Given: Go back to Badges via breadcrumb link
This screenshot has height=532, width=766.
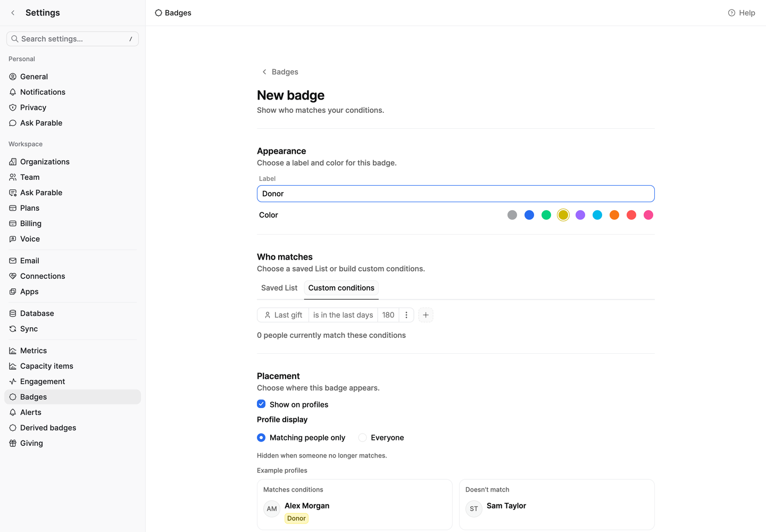Looking at the screenshot, I should point(280,72).
